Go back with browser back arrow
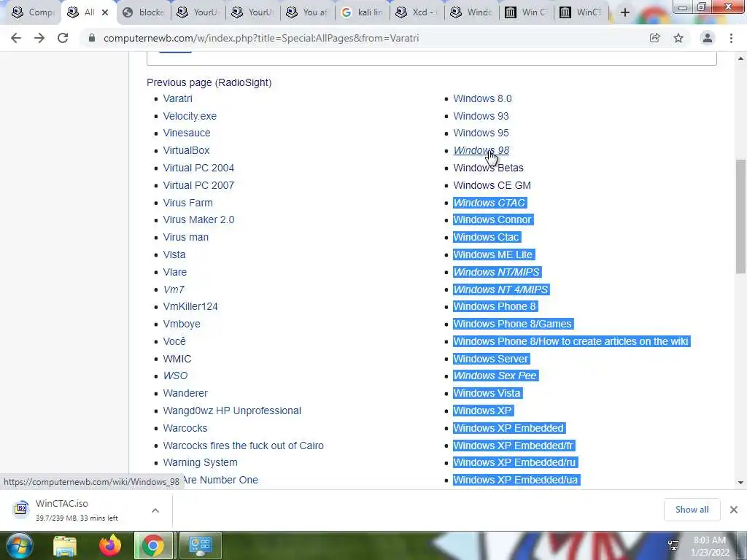The height and width of the screenshot is (560, 747). coord(16,38)
